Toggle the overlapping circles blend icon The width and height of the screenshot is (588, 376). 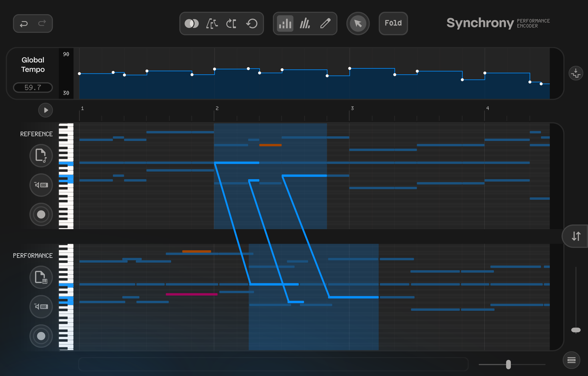pos(192,23)
